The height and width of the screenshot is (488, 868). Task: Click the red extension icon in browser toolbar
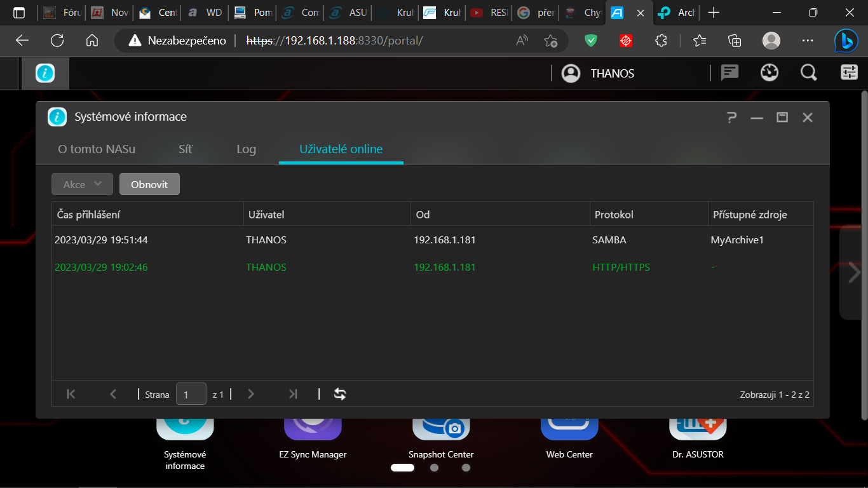tap(626, 41)
